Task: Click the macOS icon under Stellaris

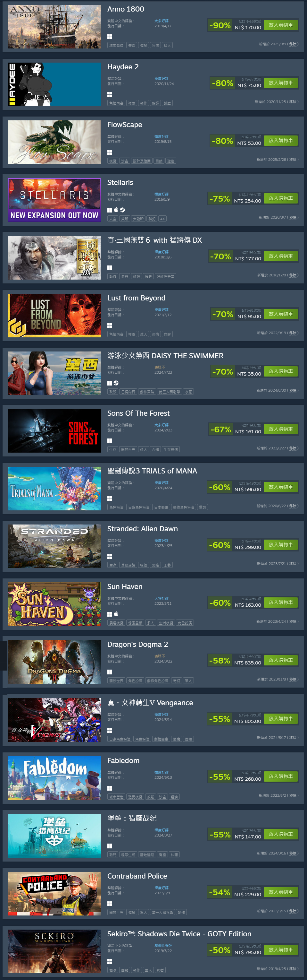Action: tap(116, 210)
